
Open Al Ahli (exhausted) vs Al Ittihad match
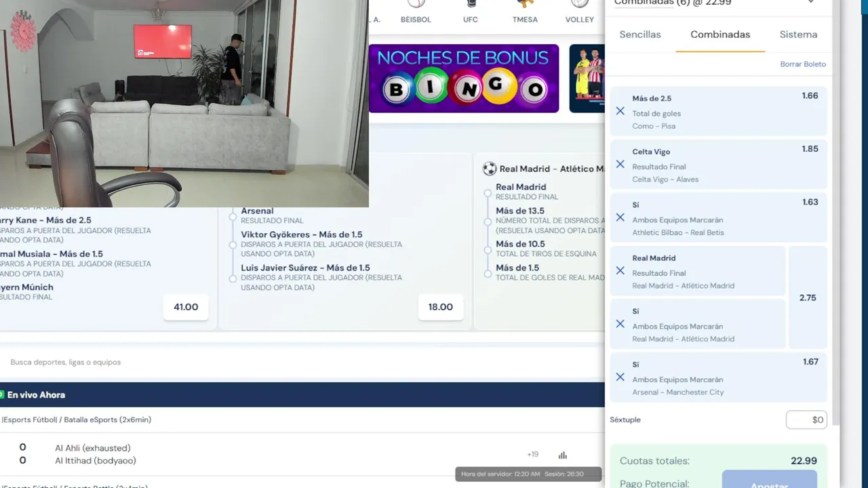[x=95, y=454]
